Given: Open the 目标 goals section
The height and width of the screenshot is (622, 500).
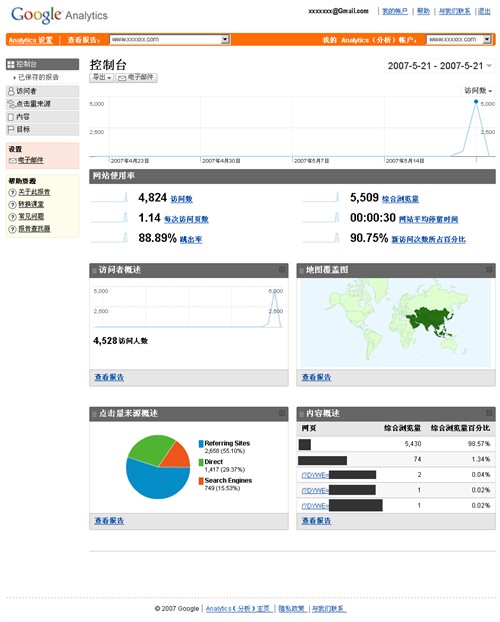Looking at the screenshot, I should (42, 129).
